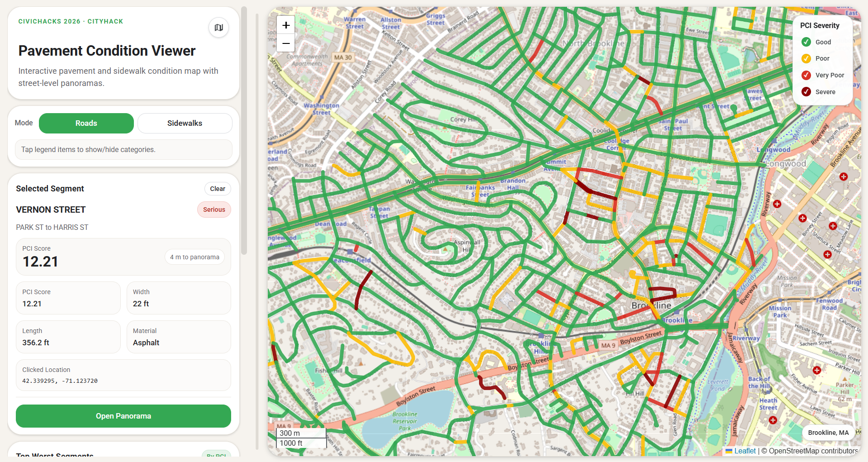The height and width of the screenshot is (462, 868).
Task: Click the Pavement Condition Viewer heading
Action: (107, 51)
